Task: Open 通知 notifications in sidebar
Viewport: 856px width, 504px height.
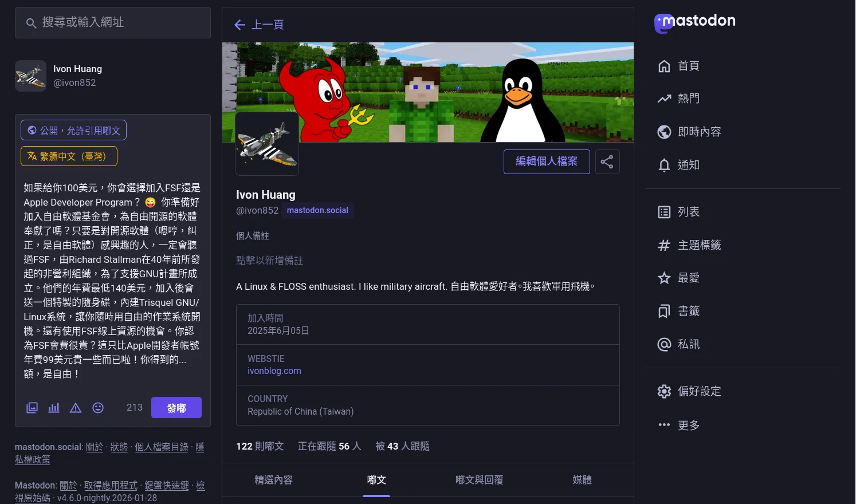Action: (x=688, y=165)
